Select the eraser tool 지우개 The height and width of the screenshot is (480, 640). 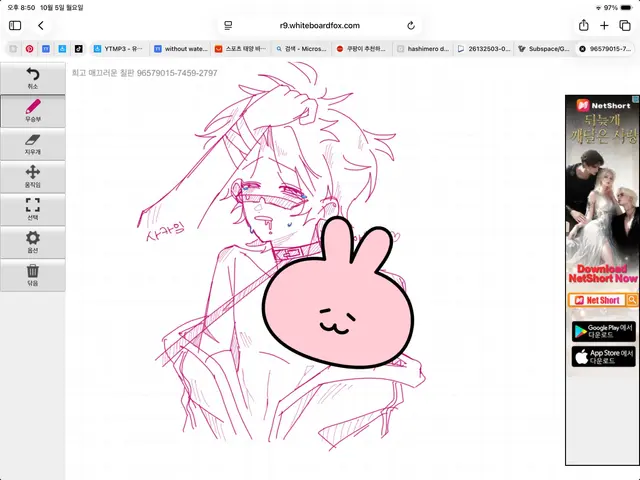[33, 144]
